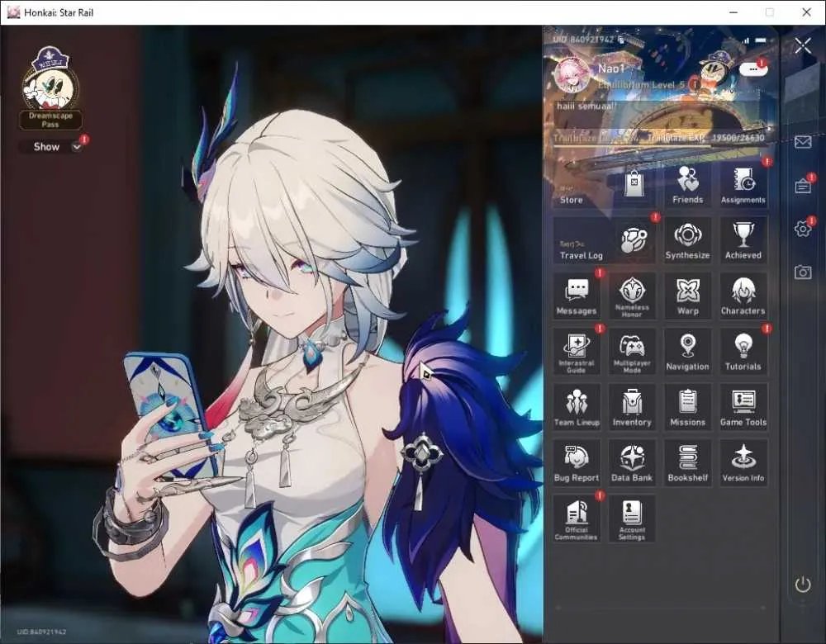This screenshot has width=826, height=644.
Task: Click the Nao1 profile avatar
Action: click(x=572, y=75)
